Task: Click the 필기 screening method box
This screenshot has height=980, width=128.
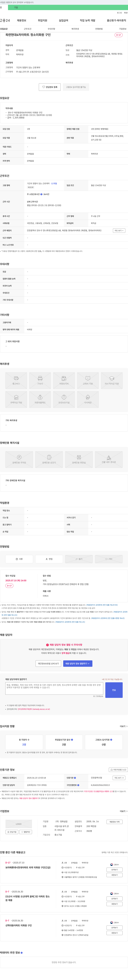Action: tap(79, 559)
